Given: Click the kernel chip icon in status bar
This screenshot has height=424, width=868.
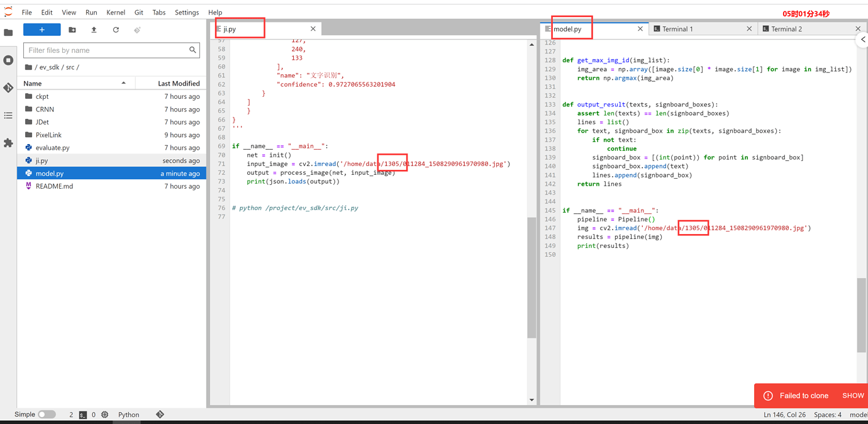Looking at the screenshot, I should click(104, 415).
